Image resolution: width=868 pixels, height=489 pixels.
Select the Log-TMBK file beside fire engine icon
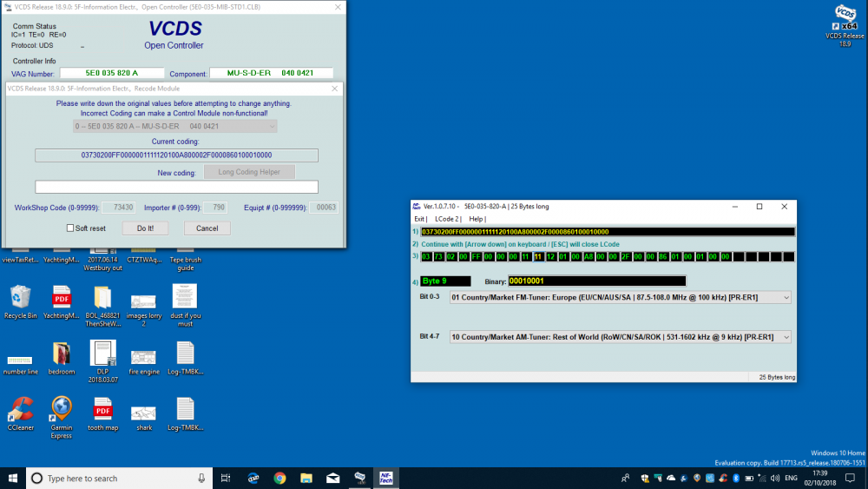(x=185, y=358)
